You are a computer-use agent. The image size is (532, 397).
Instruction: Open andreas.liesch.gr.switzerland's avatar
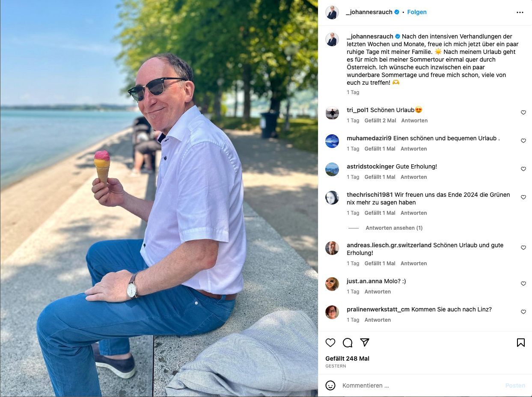332,248
